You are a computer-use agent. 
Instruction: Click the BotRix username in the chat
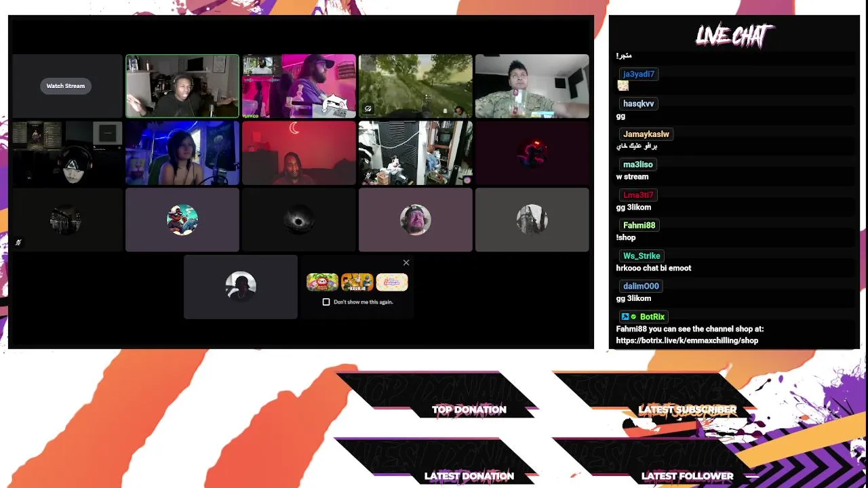(x=652, y=317)
